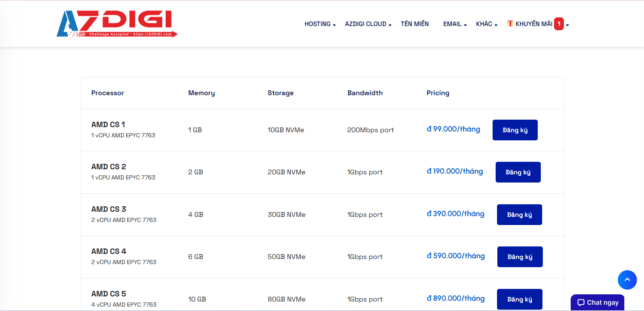Open the Chat ngay widget
The height and width of the screenshot is (311, 644).
pos(597,303)
